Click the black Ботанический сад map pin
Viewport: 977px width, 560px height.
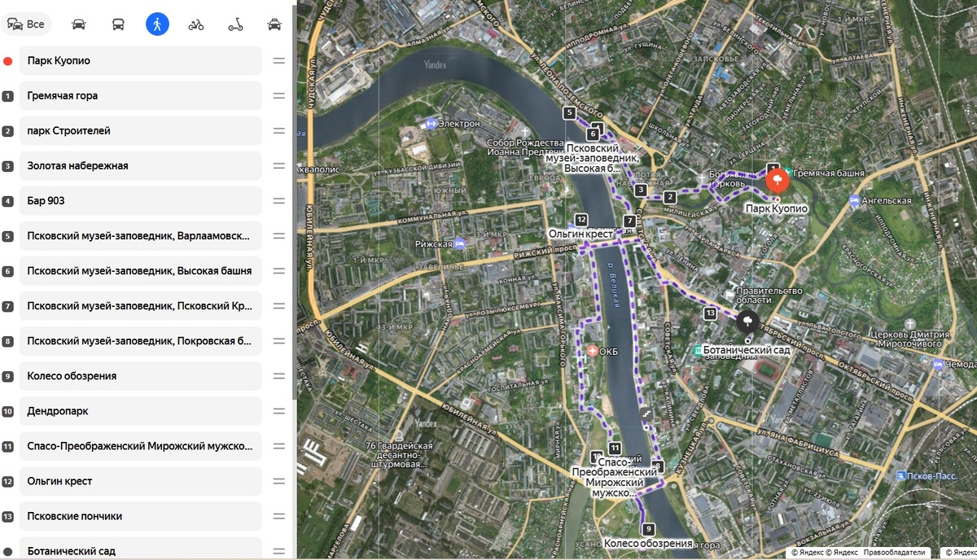pos(747,322)
